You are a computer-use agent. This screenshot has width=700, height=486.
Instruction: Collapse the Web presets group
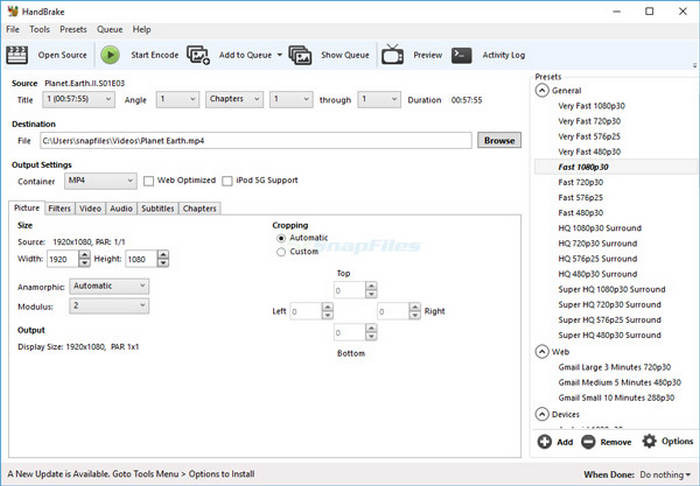click(x=542, y=352)
